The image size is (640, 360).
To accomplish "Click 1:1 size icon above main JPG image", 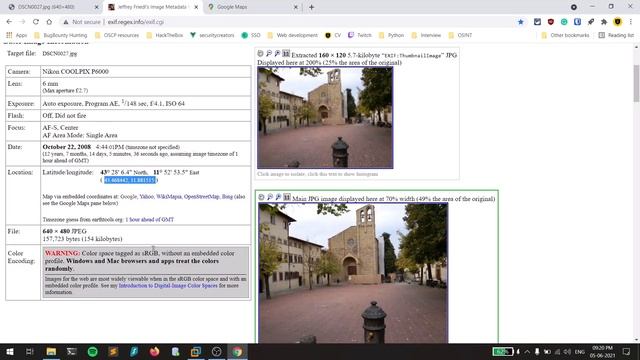I will pos(287,197).
